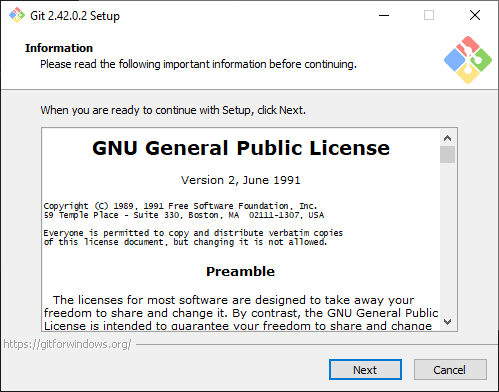Minimize the Git Setup window

pyautogui.click(x=384, y=15)
